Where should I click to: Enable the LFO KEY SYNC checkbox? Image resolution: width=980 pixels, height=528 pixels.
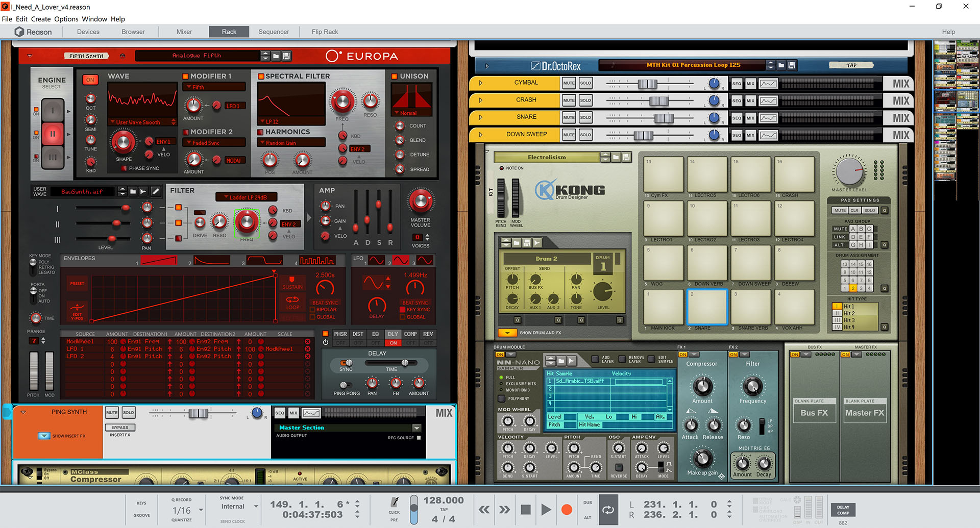tap(403, 310)
